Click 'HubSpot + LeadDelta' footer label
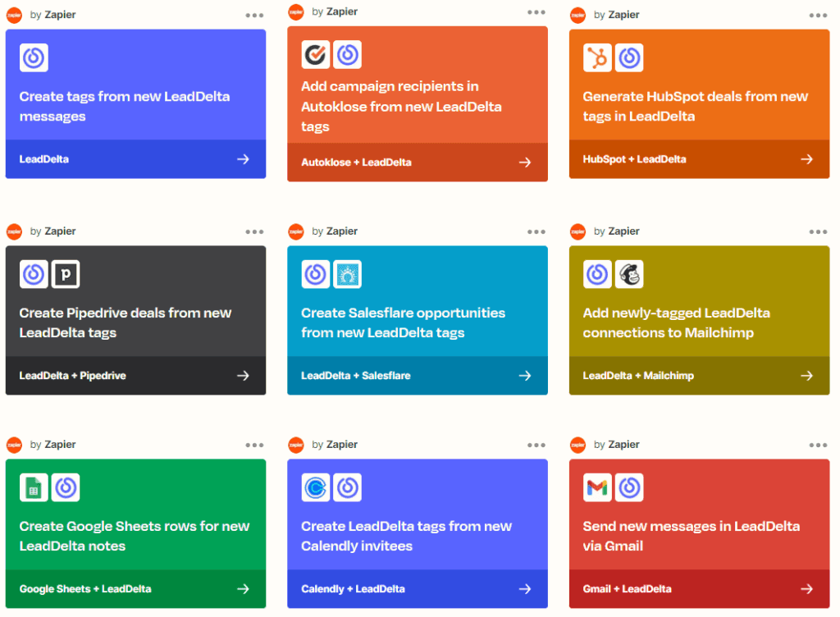 tap(634, 159)
